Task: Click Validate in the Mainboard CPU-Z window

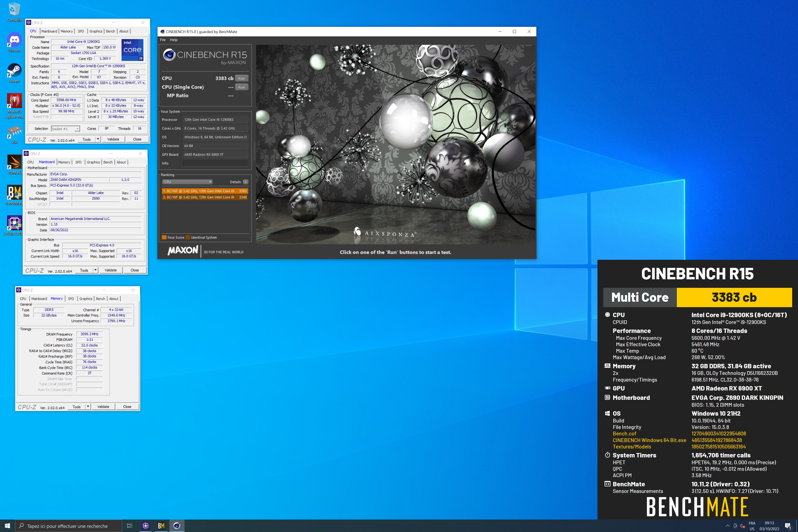Action: click(111, 270)
